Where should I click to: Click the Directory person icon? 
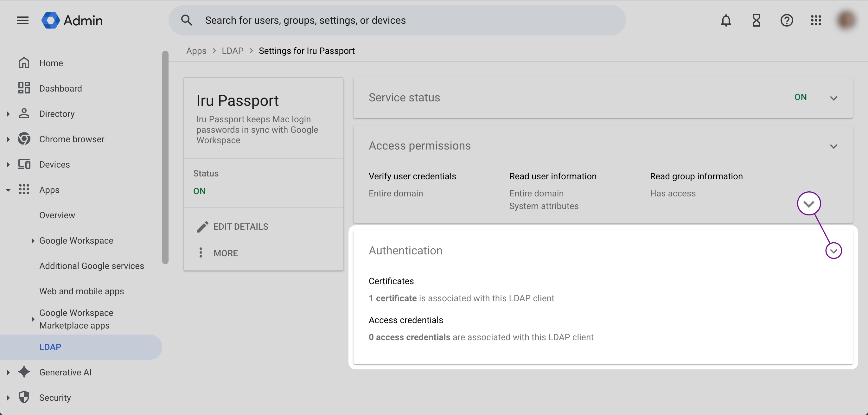click(x=24, y=113)
